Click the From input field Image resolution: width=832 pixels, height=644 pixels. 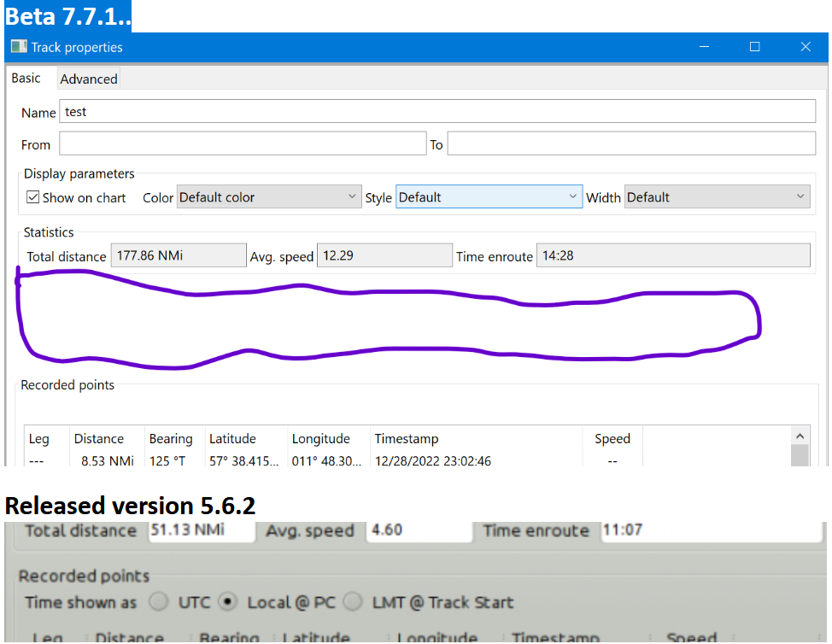(242, 143)
